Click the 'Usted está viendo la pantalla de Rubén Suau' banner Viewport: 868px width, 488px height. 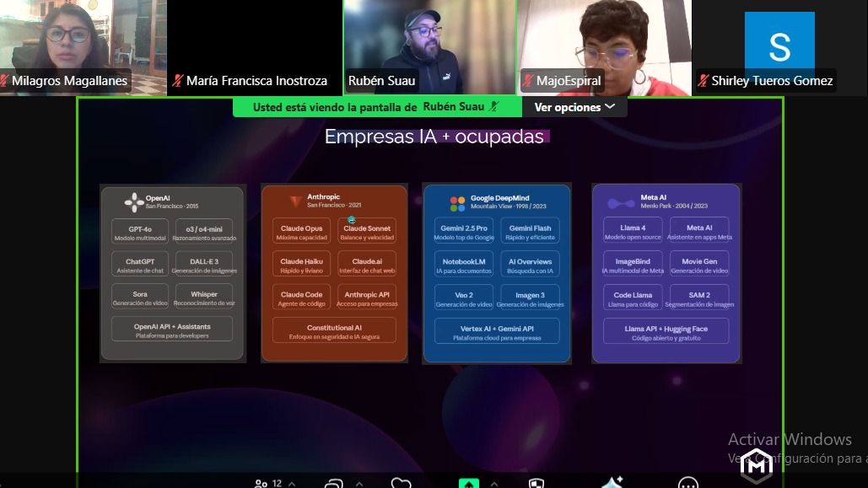(x=376, y=107)
